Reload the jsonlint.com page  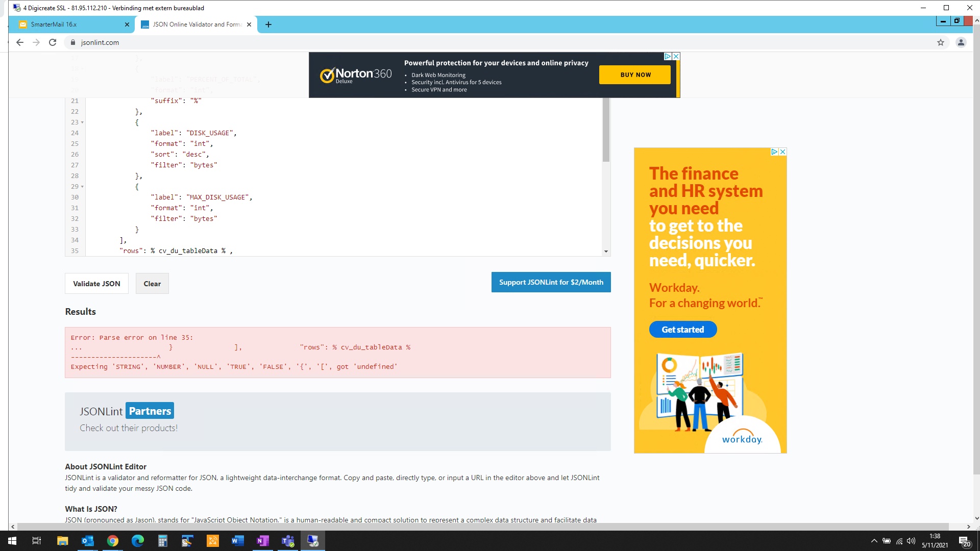pos(53,42)
